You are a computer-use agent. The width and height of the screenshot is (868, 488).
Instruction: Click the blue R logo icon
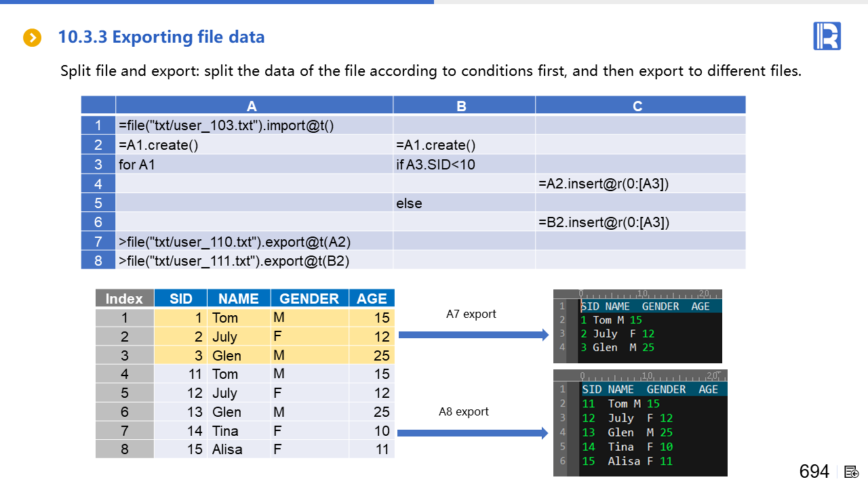click(x=827, y=36)
